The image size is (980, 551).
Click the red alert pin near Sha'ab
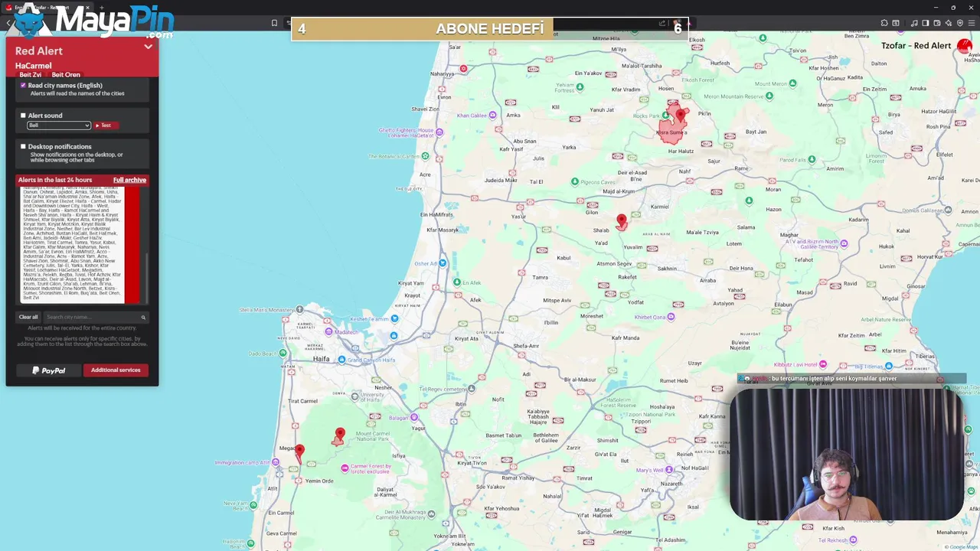point(621,222)
